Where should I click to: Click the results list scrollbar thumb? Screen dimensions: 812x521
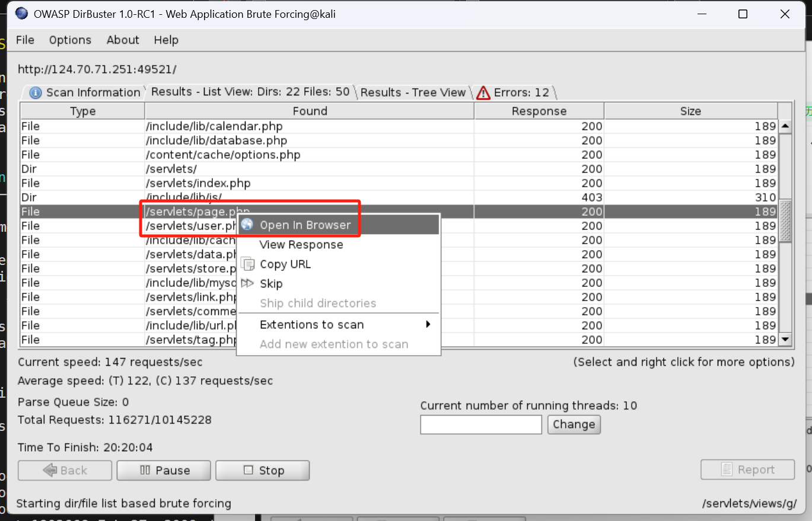[x=785, y=221]
